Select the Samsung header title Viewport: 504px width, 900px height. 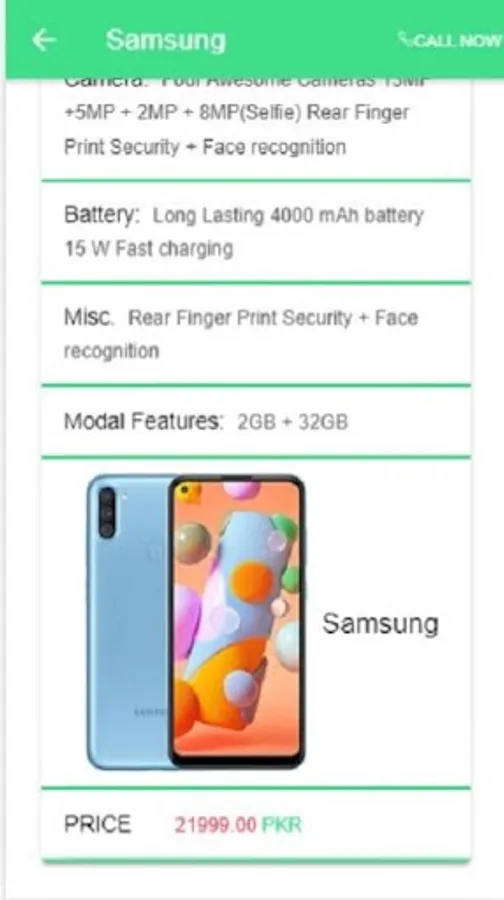pos(166,40)
